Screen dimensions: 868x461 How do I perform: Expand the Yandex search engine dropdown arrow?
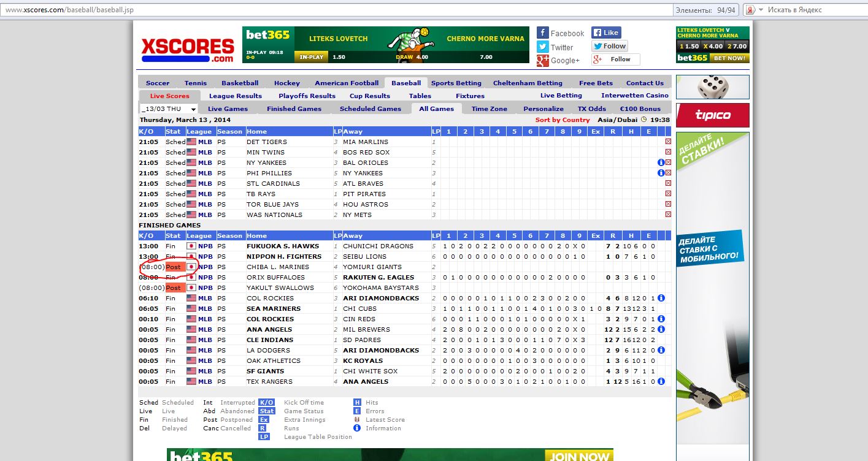761,10
